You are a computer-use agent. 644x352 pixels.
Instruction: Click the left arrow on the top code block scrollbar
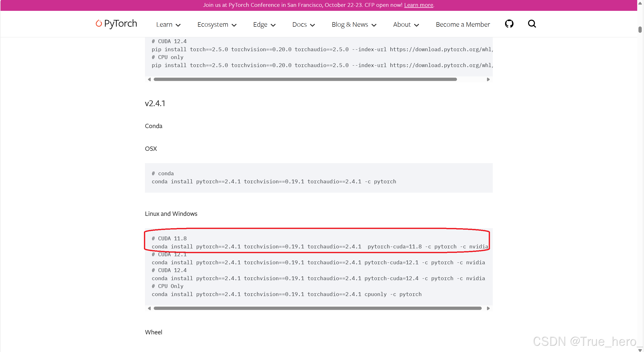(x=149, y=79)
